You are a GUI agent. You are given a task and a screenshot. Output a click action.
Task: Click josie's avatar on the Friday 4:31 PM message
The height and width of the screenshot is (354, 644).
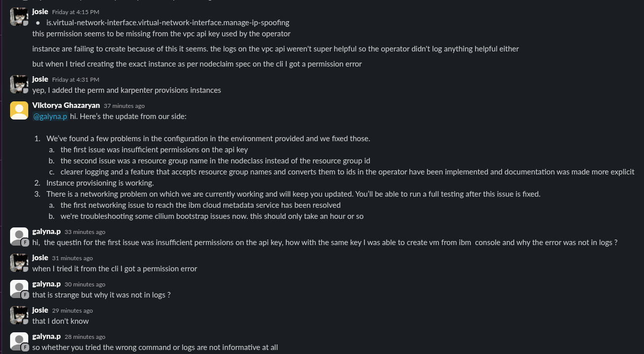(x=19, y=84)
